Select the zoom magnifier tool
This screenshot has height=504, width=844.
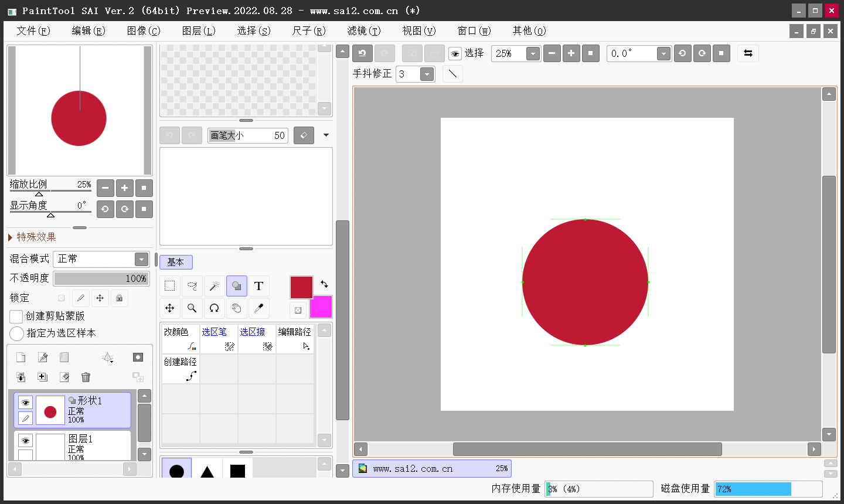pos(192,308)
